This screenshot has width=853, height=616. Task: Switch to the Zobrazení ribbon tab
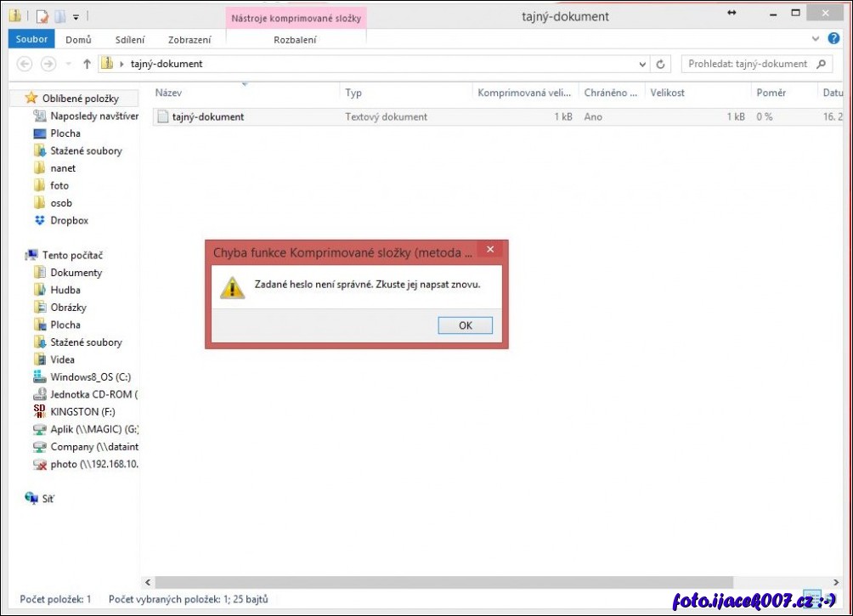coord(189,40)
